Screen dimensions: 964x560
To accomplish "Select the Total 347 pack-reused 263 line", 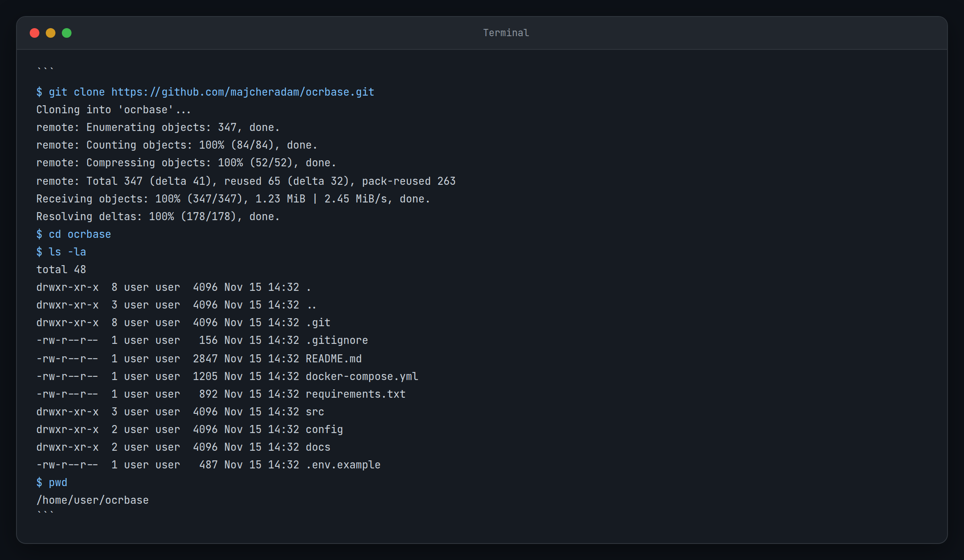I will tap(246, 181).
